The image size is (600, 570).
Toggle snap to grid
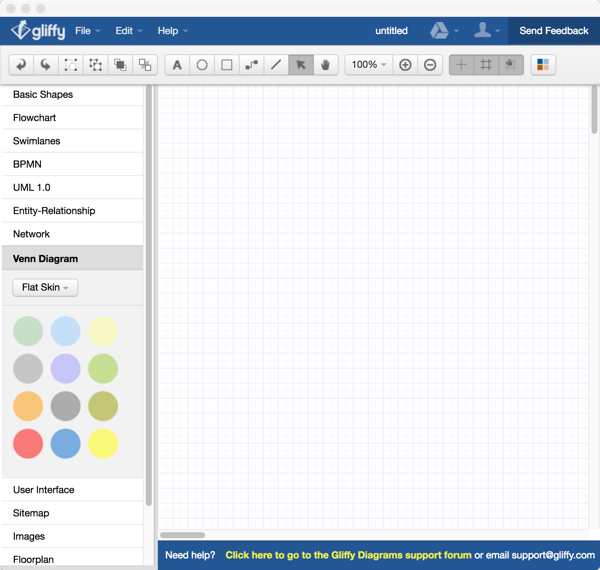tap(511, 65)
